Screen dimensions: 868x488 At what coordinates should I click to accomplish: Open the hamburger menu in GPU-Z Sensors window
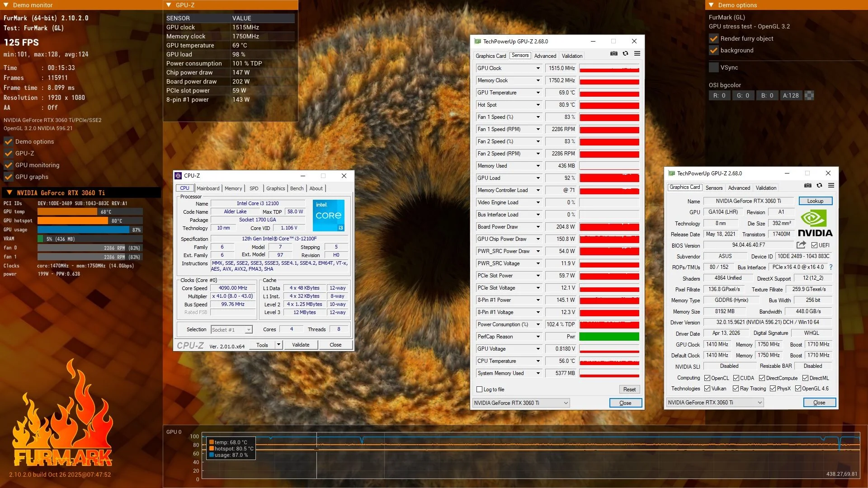637,53
